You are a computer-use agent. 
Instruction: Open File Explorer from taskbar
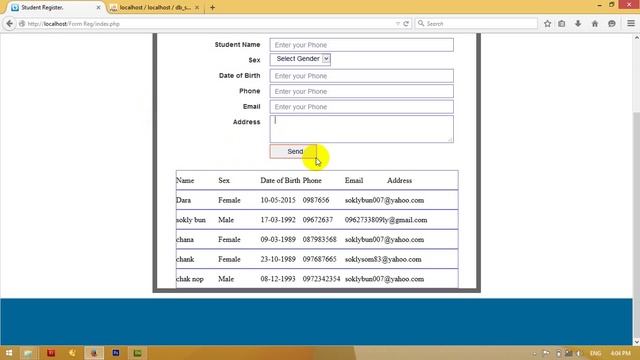click(28, 353)
